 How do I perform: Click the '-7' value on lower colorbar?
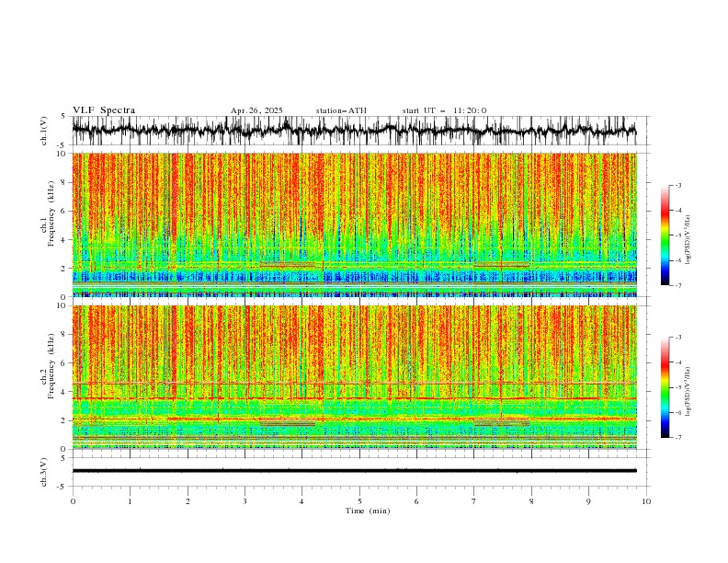coord(677,438)
